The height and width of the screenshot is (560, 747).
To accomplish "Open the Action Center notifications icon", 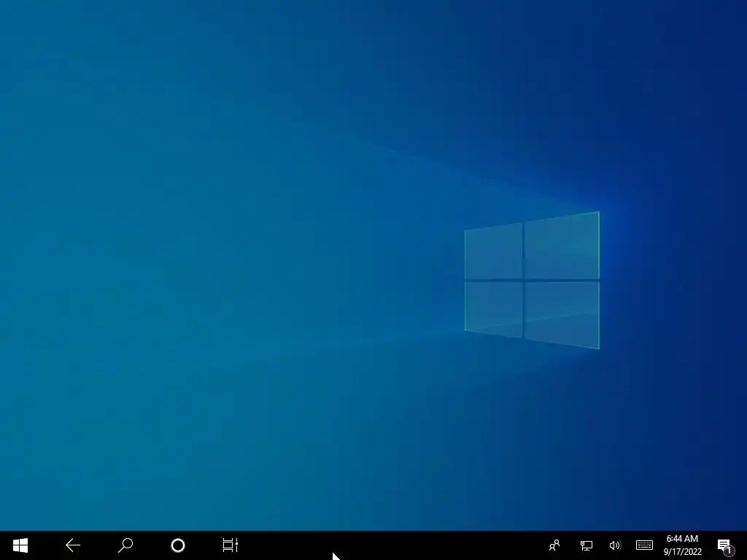I will click(x=724, y=546).
